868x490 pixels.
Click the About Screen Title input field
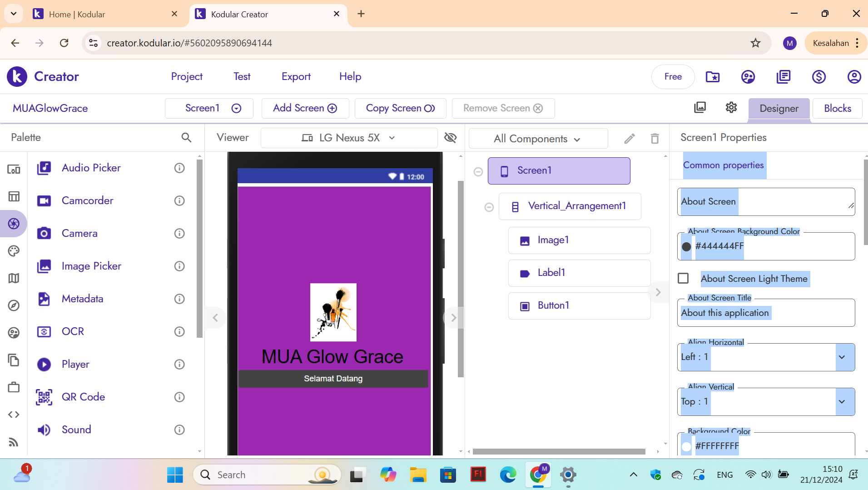click(x=765, y=313)
